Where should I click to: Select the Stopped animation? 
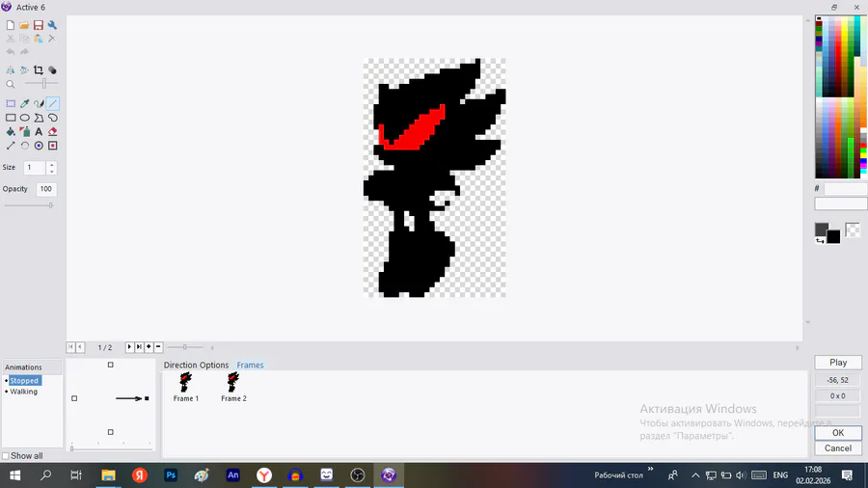(24, 381)
